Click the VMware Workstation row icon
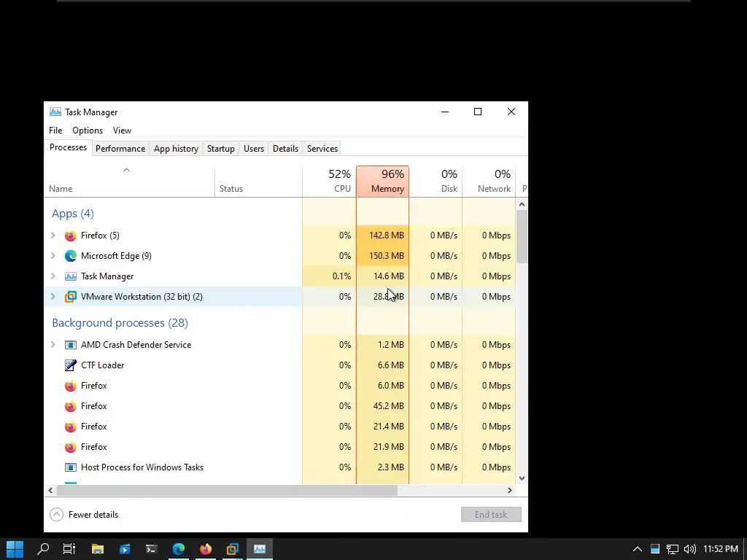Viewport: 747px width, 560px height. click(x=71, y=297)
